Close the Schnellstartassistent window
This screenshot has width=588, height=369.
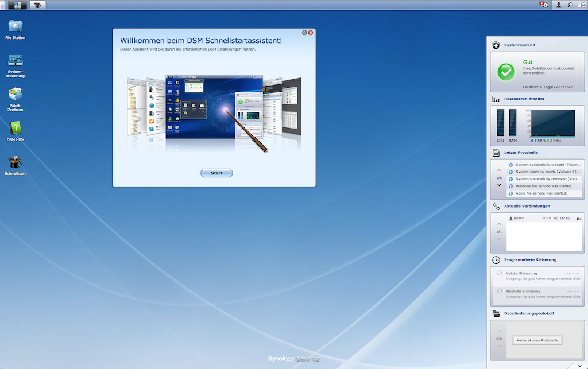311,33
